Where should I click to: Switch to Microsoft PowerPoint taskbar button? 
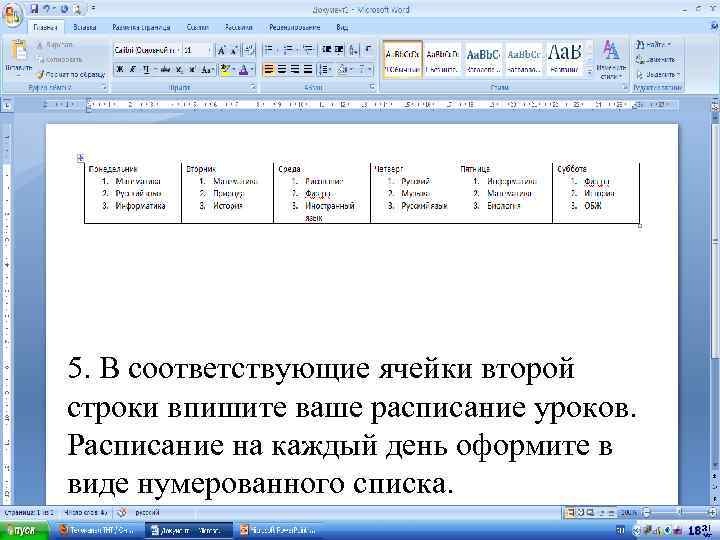[278, 531]
